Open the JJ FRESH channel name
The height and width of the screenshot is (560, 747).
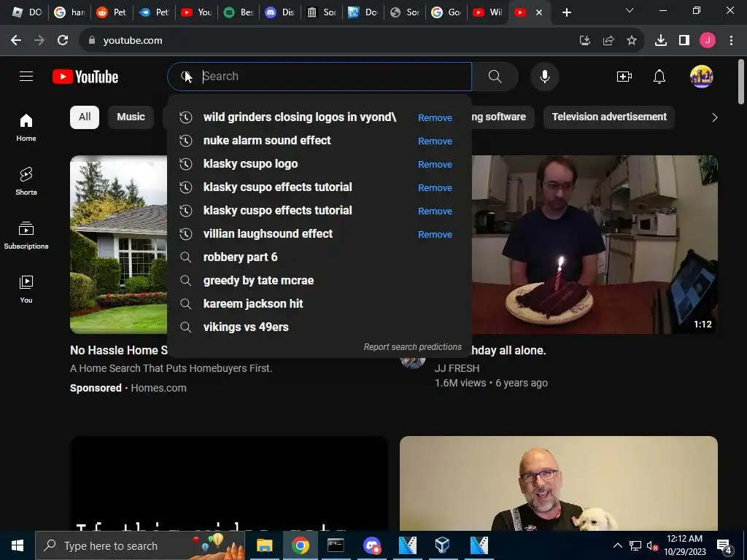(457, 368)
